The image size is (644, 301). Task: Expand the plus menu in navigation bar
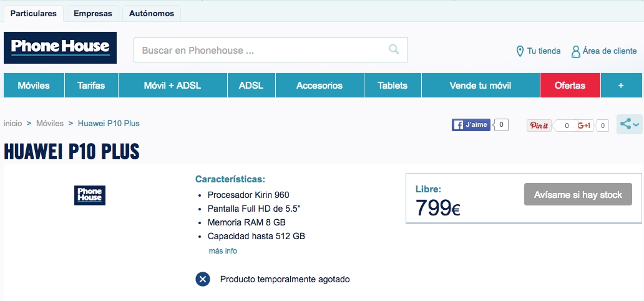coord(621,86)
